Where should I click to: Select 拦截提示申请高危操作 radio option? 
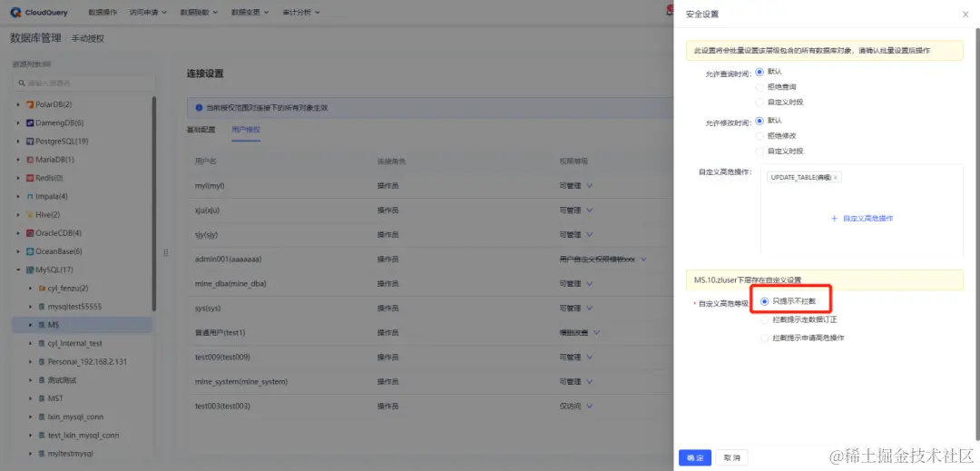[764, 338]
